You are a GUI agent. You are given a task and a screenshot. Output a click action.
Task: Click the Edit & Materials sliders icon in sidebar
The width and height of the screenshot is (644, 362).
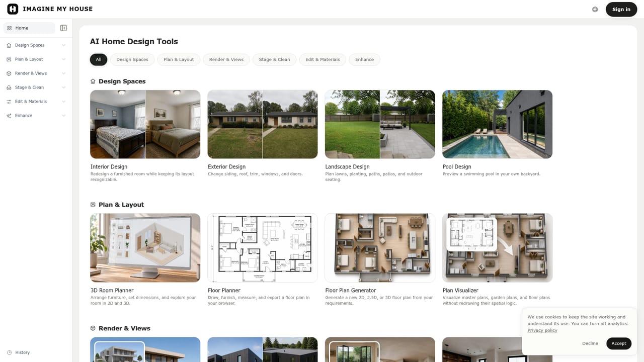pos(9,102)
